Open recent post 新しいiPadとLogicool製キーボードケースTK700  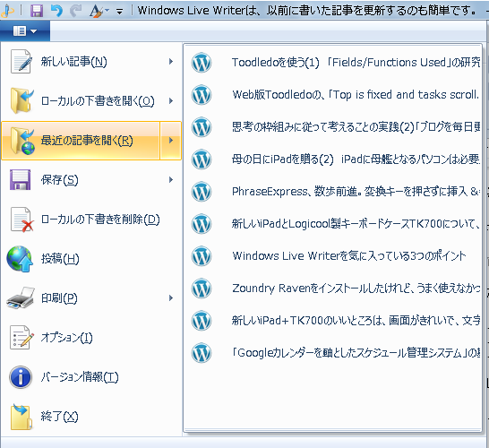(333, 224)
